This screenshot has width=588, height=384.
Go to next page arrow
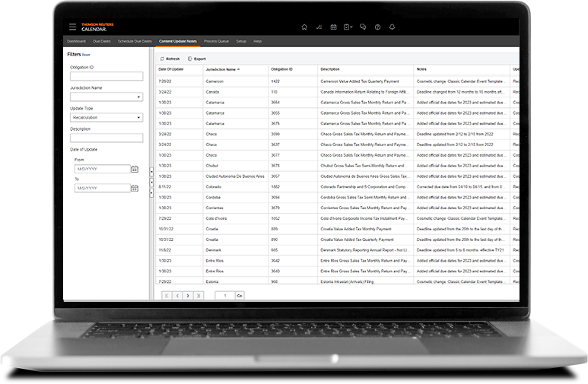(x=188, y=295)
